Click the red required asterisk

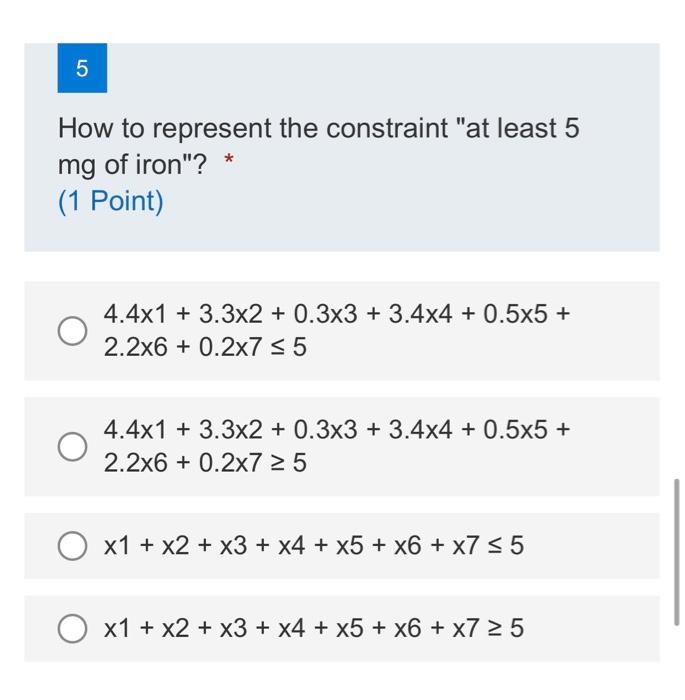[229, 159]
